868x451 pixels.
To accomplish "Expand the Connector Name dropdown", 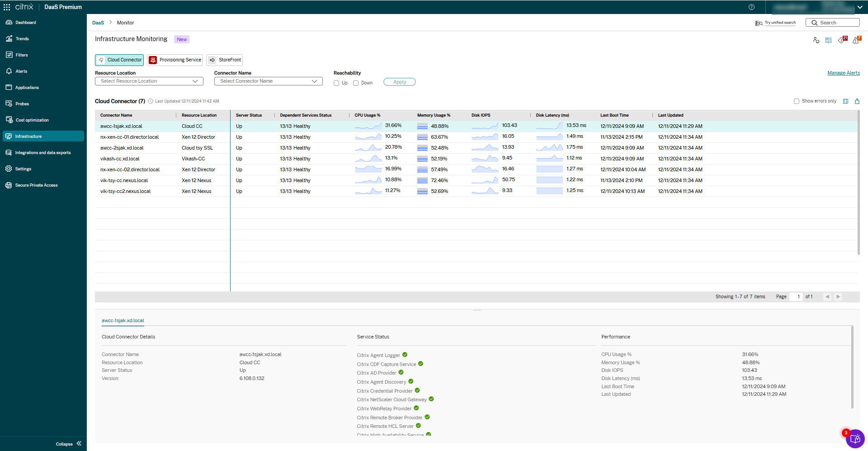I will tap(268, 81).
